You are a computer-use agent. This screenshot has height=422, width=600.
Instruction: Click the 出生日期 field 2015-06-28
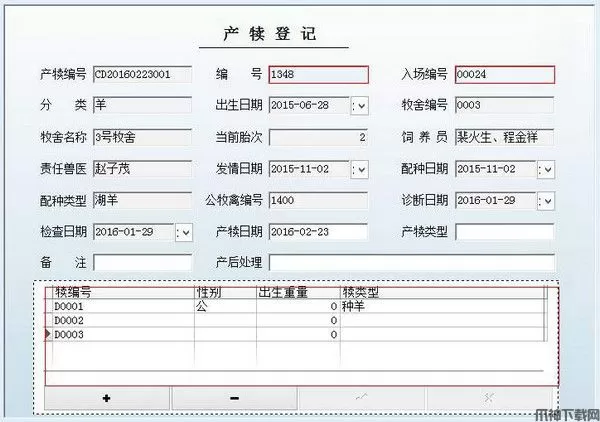[x=309, y=105]
